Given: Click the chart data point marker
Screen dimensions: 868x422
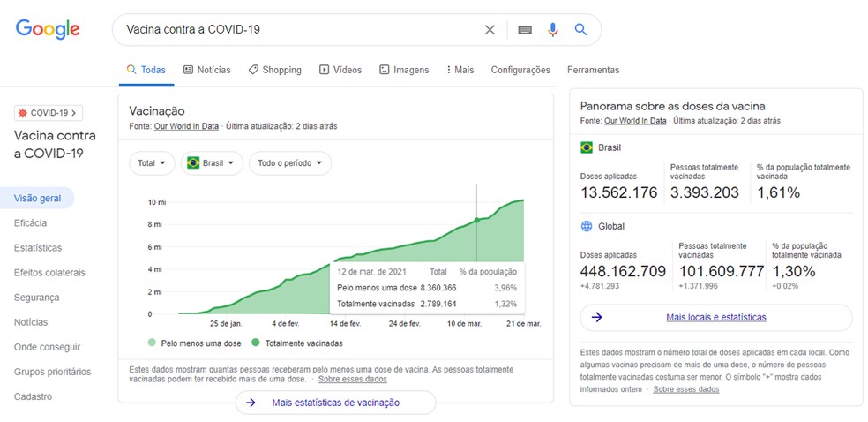Looking at the screenshot, I should 476,221.
